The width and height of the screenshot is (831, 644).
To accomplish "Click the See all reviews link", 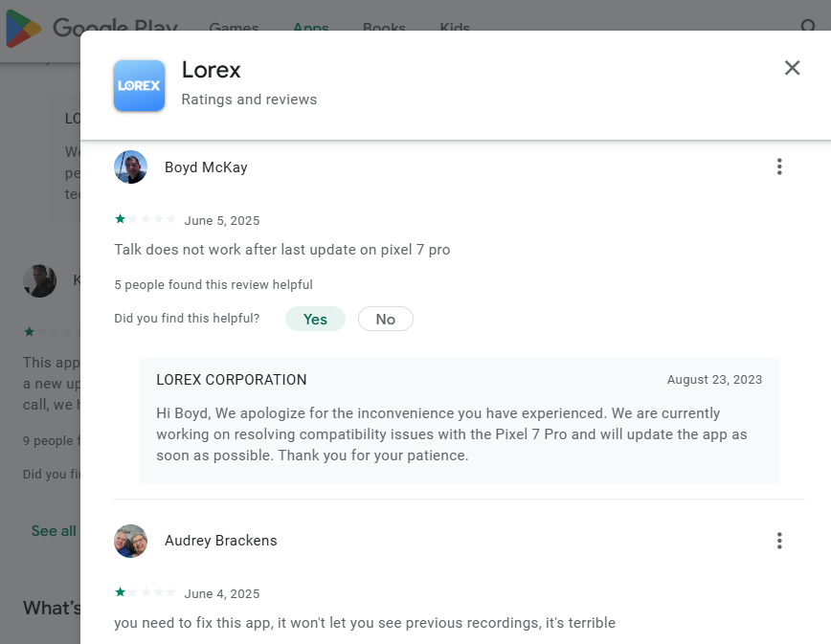I will point(53,530).
